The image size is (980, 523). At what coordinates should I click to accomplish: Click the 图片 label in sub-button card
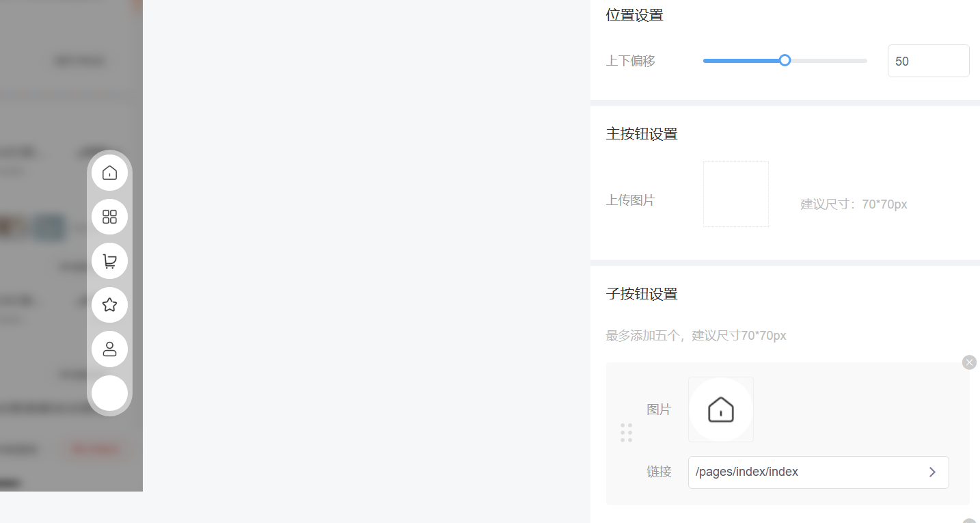pos(659,410)
